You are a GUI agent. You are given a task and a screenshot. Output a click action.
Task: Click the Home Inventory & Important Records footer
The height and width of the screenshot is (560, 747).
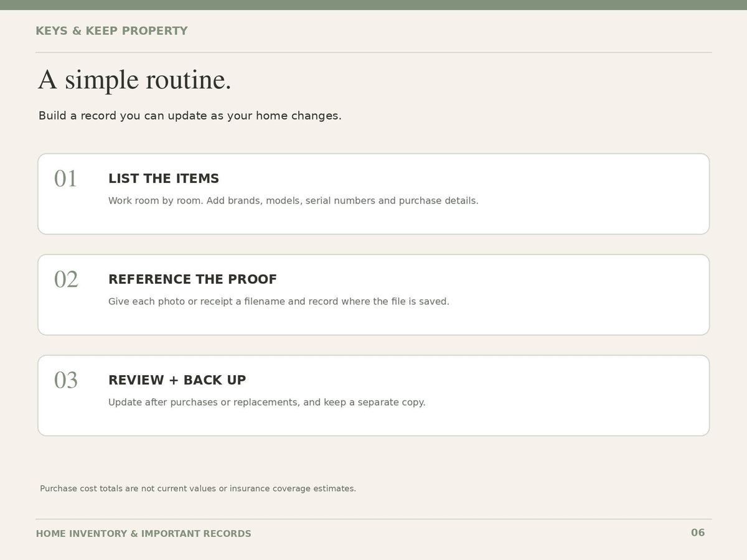coord(144,534)
